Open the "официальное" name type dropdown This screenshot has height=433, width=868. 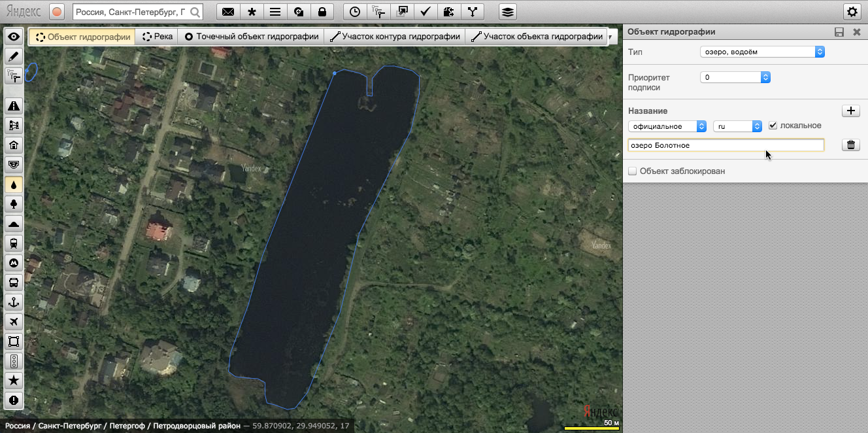667,126
